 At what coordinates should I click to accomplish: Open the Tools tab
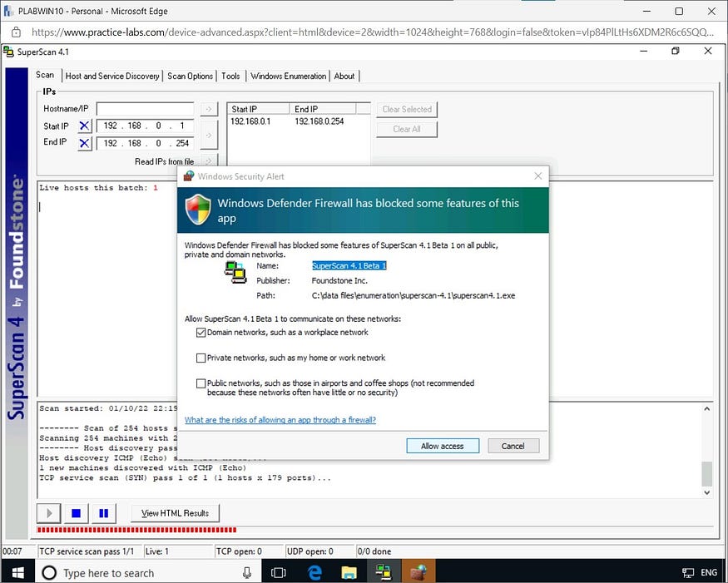tap(230, 77)
